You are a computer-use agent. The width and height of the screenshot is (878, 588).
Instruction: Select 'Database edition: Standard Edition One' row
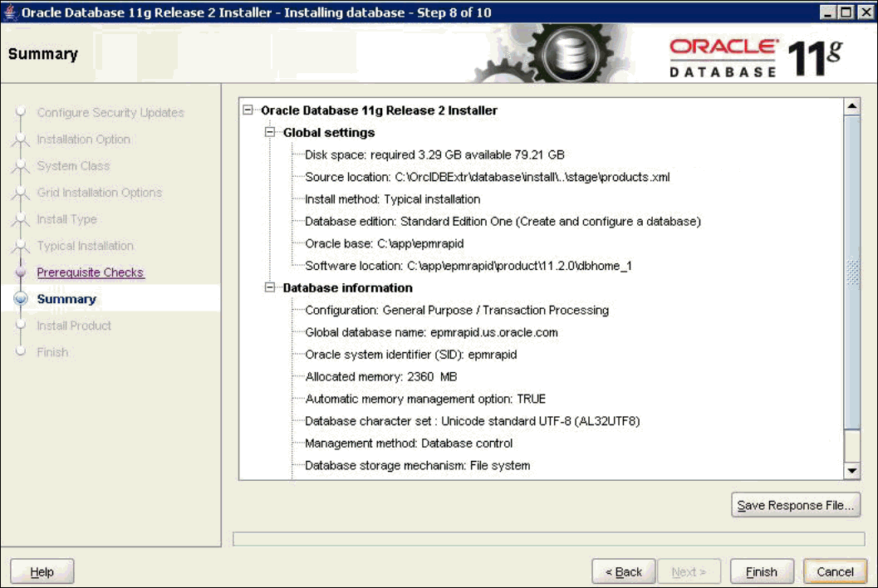(x=503, y=221)
